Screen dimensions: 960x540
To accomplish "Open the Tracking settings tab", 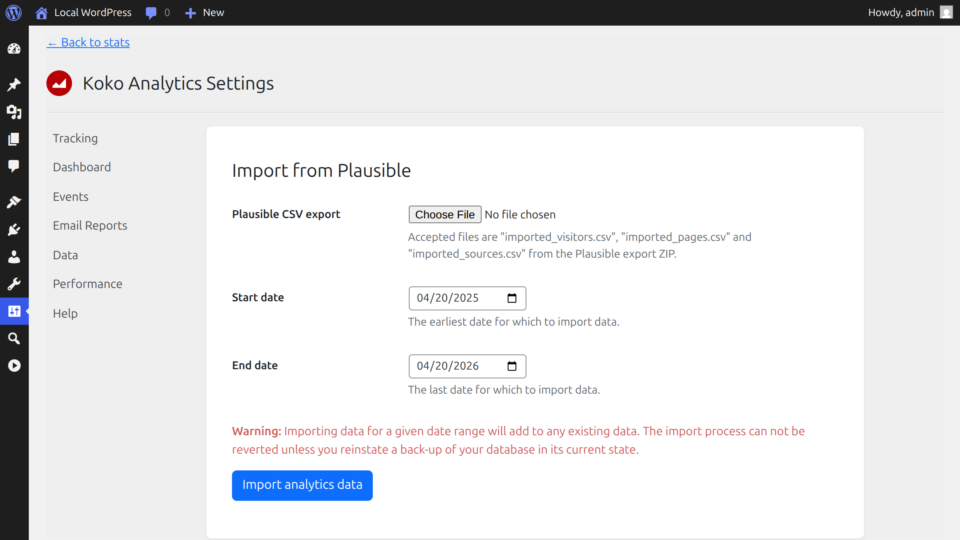I will point(75,138).
